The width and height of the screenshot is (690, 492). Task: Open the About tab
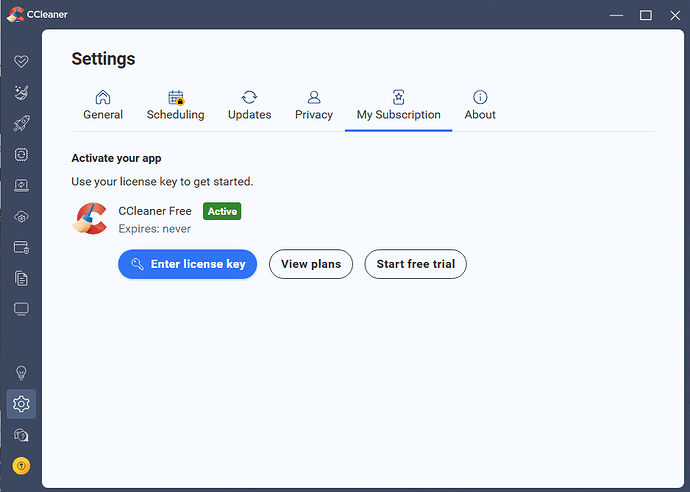pos(480,106)
